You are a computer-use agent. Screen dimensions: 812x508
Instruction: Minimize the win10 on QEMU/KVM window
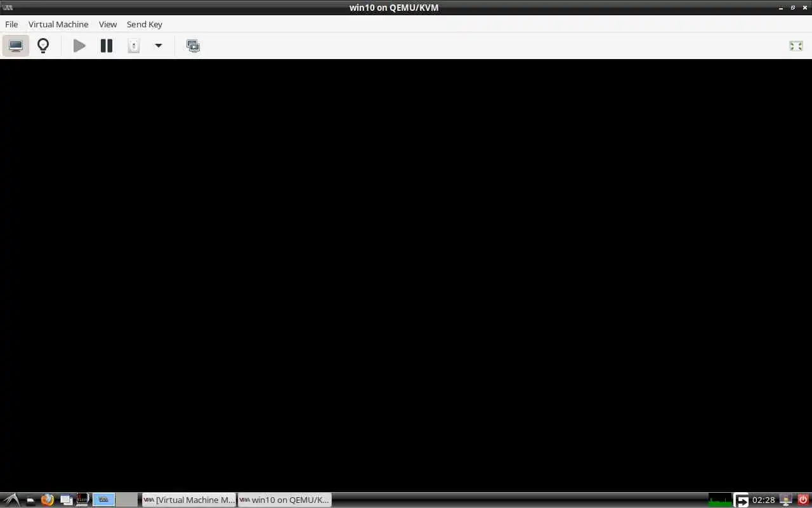(x=781, y=8)
